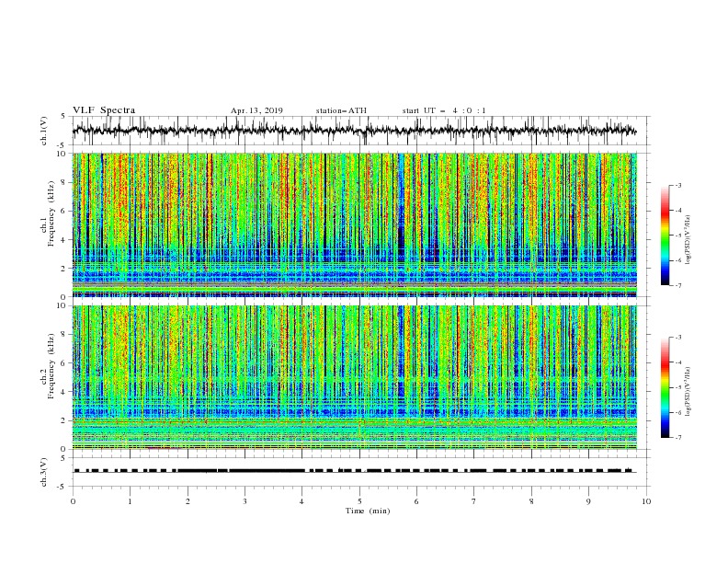The height and width of the screenshot is (563, 728).
Task: Select the date text "Apr. 13, 2019"
Action: coord(256,110)
